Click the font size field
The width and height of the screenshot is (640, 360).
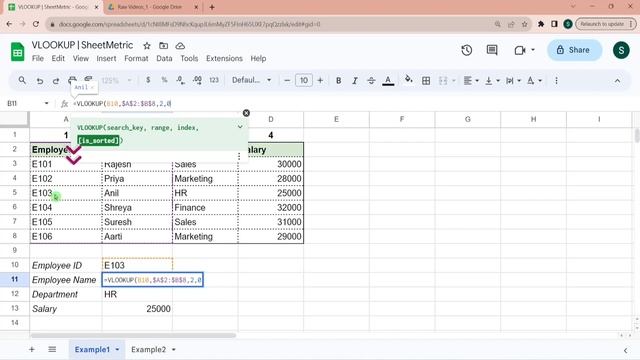(304, 80)
